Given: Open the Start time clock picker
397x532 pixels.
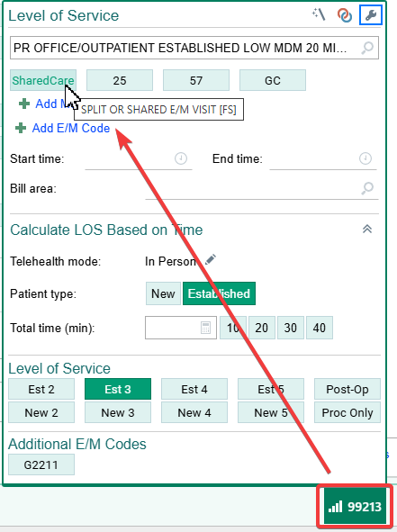Looking at the screenshot, I should click(x=181, y=158).
